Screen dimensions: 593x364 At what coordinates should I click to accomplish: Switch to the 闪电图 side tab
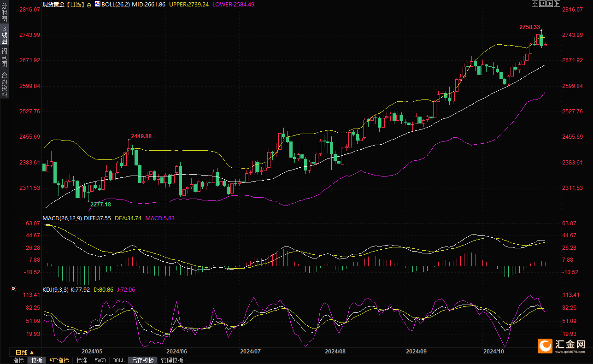(4, 58)
